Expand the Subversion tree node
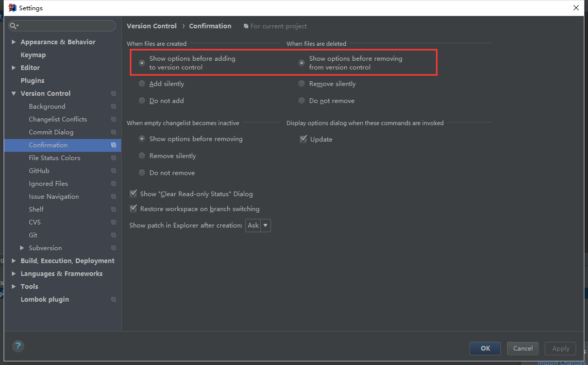The width and height of the screenshot is (588, 365). [22, 248]
